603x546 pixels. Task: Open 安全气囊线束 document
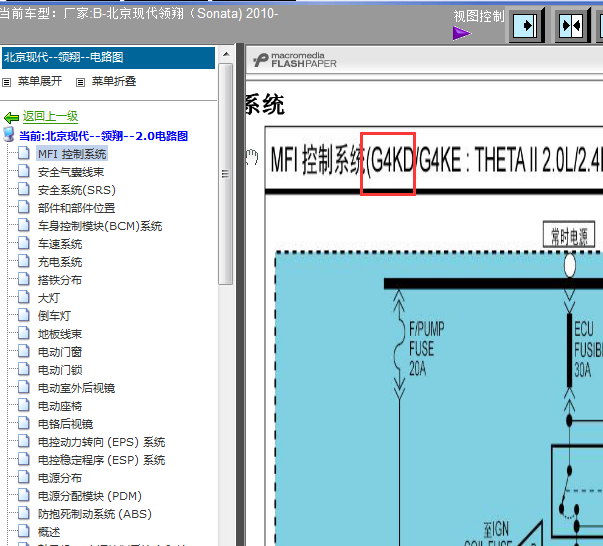[71, 172]
